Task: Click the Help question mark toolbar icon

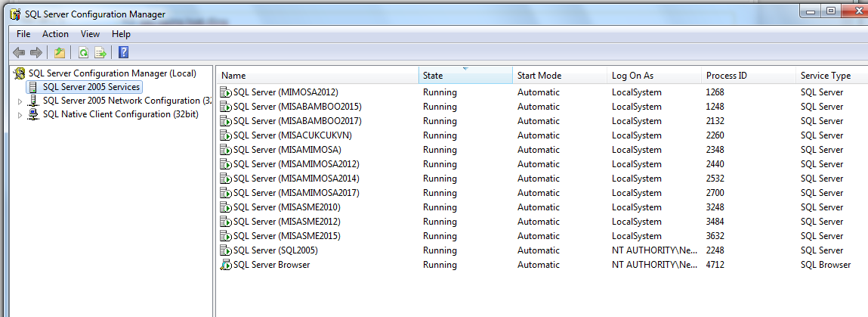Action: pos(123,53)
